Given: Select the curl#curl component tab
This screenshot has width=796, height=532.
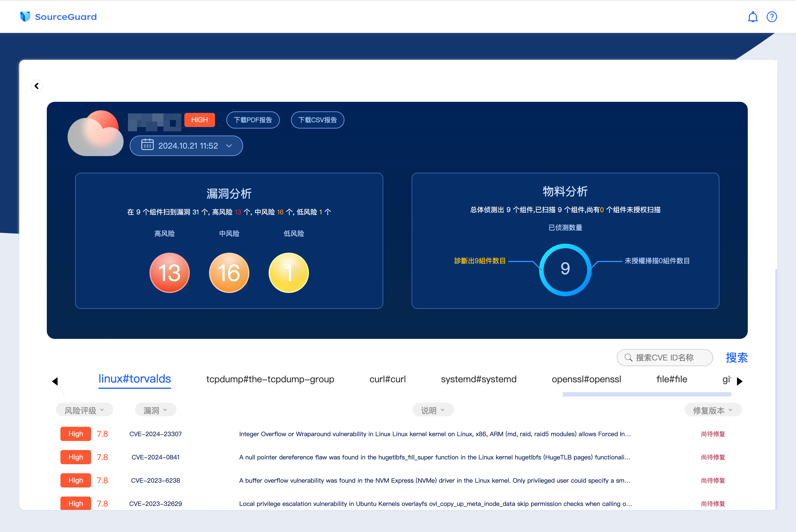Looking at the screenshot, I should (387, 379).
